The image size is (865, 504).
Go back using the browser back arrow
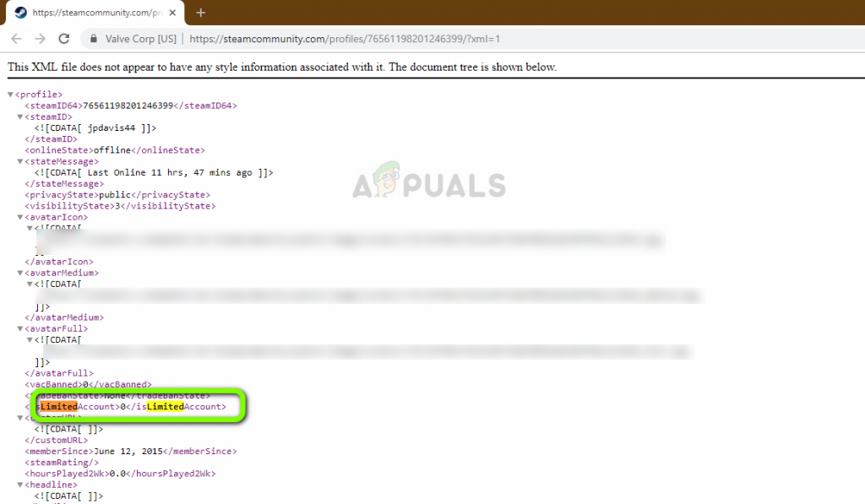[17, 39]
